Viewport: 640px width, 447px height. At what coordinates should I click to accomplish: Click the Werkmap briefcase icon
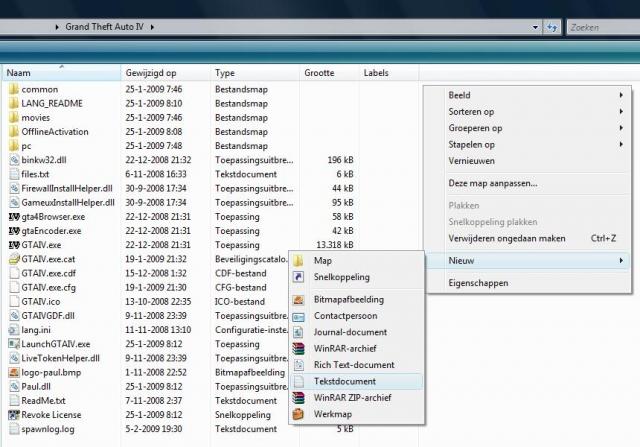pos(298,414)
